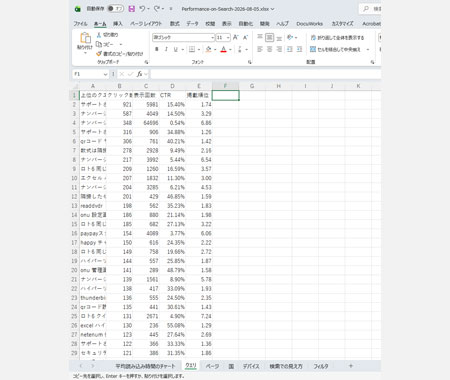450x380 pixels.
Task: Align text right
Action: click(x=279, y=49)
